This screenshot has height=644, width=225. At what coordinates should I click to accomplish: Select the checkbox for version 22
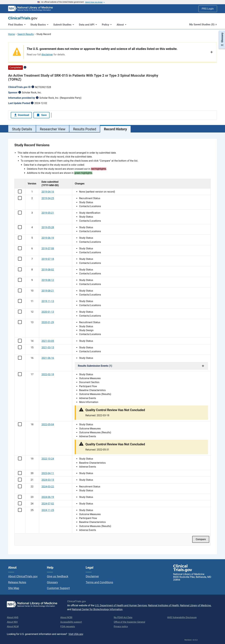tap(20, 486)
